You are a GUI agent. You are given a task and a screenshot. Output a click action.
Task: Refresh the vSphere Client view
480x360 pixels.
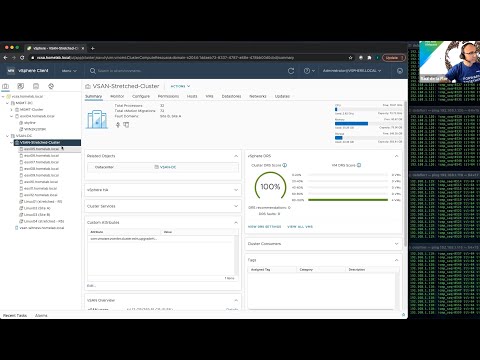(x=291, y=71)
